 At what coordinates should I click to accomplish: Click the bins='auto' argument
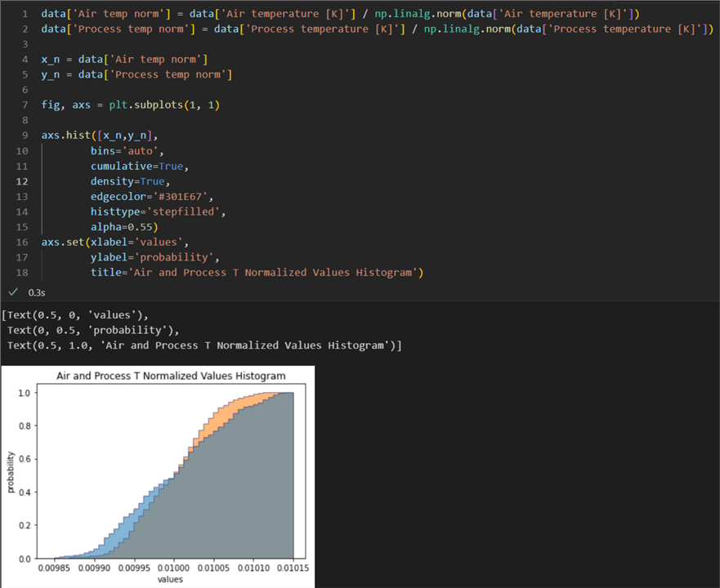[x=127, y=151]
